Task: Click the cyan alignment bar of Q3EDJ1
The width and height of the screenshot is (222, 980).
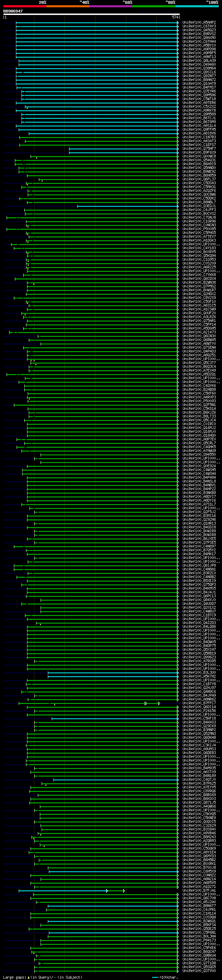Action: [128, 206]
